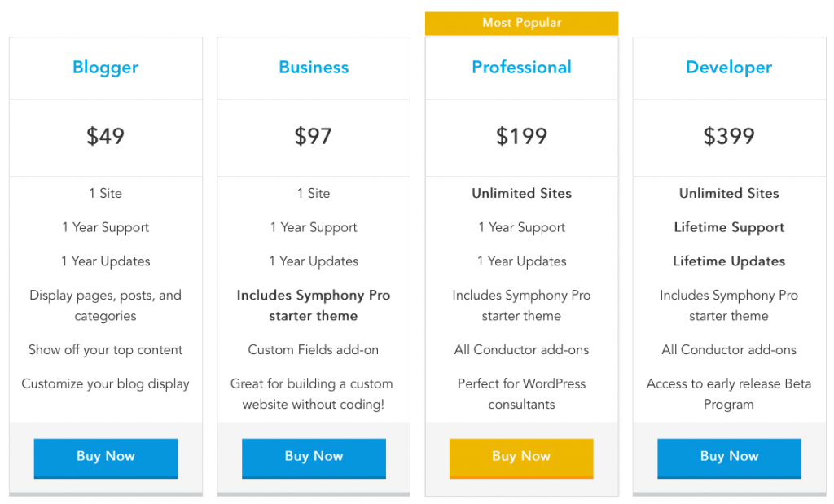This screenshot has width=834, height=504.
Task: Click Buy Now under the Business plan
Action: 314,458
